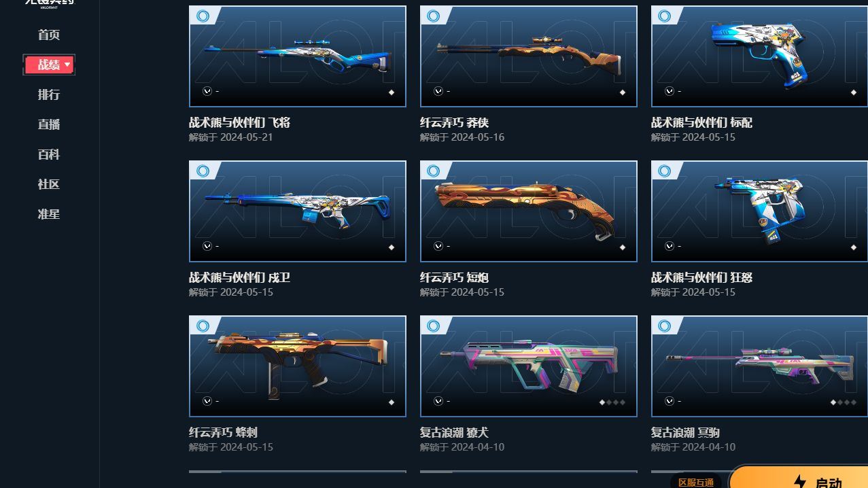Click the blue ring icon on 战术熊与伙伴们 狂怒 card
This screenshot has height=488, width=868.
pos(665,171)
